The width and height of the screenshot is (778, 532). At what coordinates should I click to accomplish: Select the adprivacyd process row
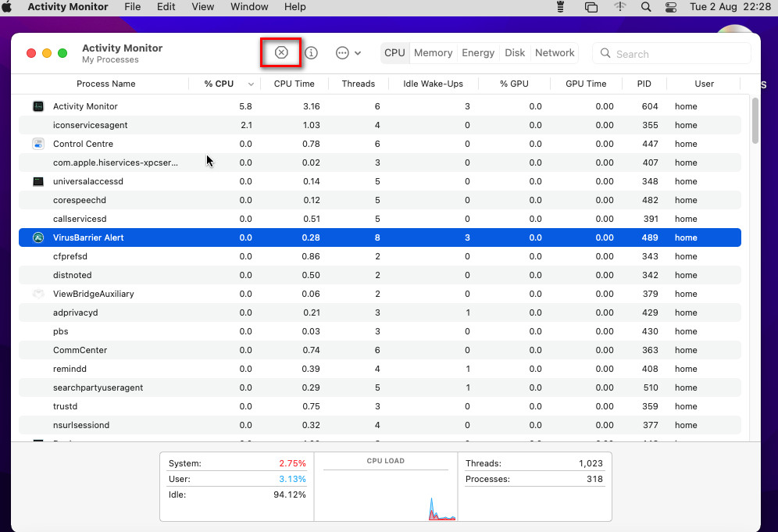pyautogui.click(x=380, y=312)
